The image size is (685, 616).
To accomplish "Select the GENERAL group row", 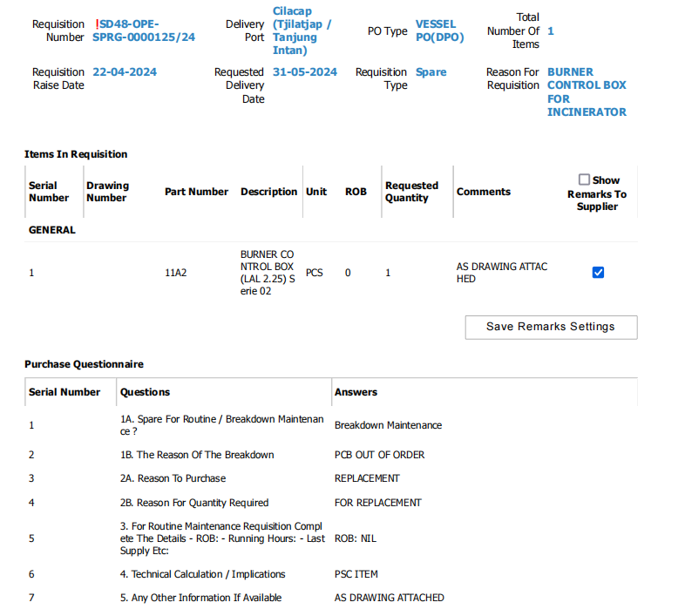I will pyautogui.click(x=52, y=230).
